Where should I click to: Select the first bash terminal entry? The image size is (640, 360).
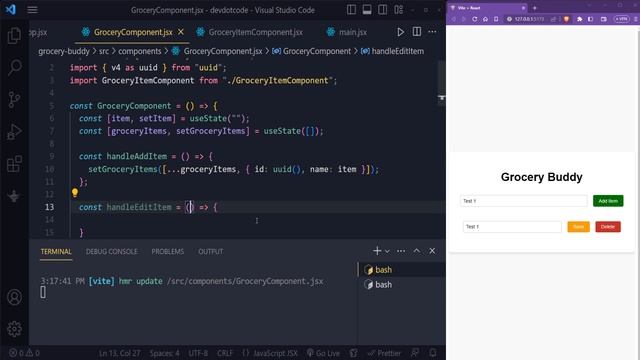(x=402, y=270)
